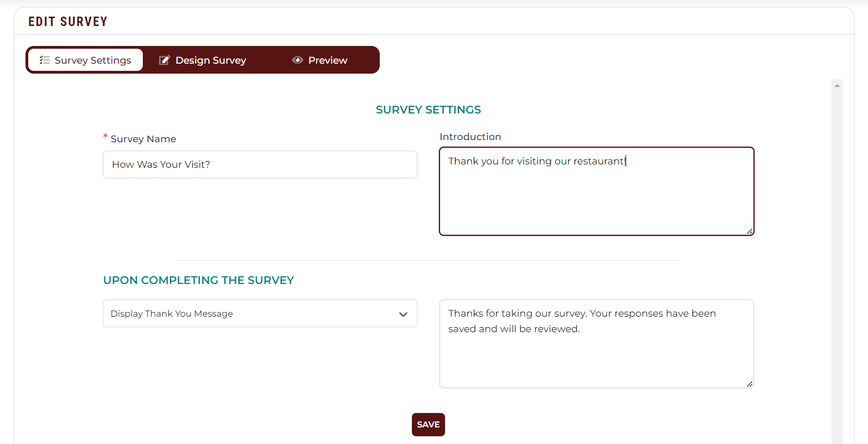Click the Introduction label
This screenshot has width=868, height=444.
tap(471, 137)
